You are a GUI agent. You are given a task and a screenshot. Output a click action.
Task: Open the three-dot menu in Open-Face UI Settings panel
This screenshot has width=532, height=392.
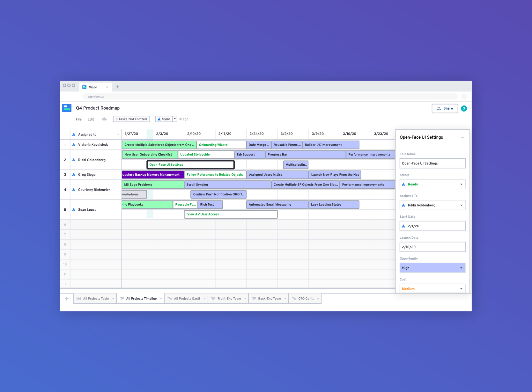[x=462, y=137]
